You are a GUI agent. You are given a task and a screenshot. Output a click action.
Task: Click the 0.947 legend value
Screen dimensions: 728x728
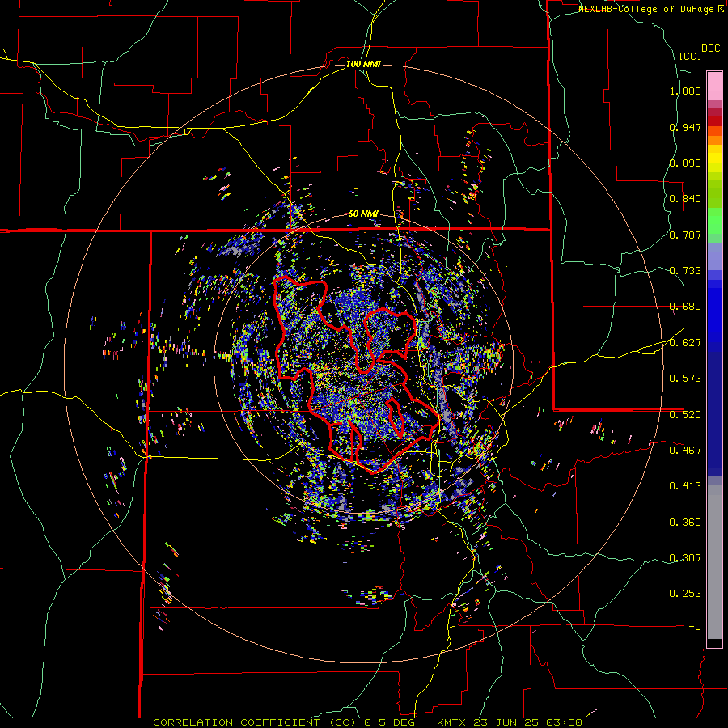(x=685, y=127)
